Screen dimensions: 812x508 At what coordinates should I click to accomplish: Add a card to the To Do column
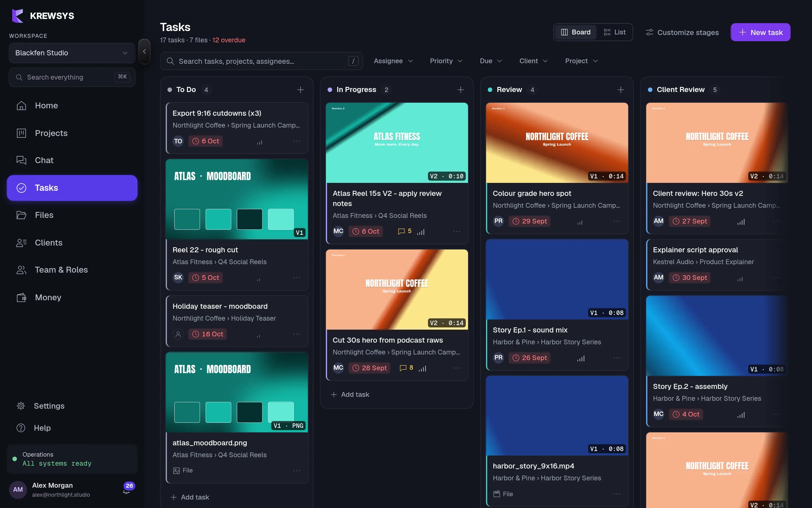[x=300, y=90]
